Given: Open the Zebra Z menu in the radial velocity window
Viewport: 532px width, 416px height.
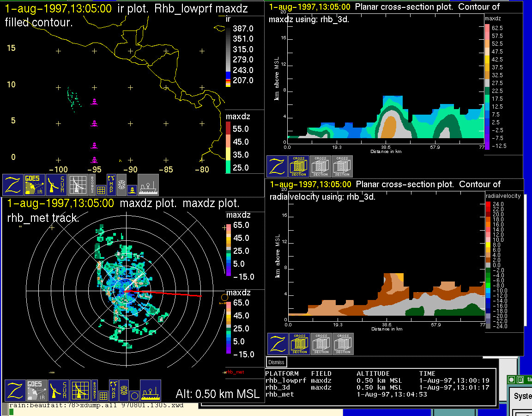Looking at the screenshot, I should [278, 344].
